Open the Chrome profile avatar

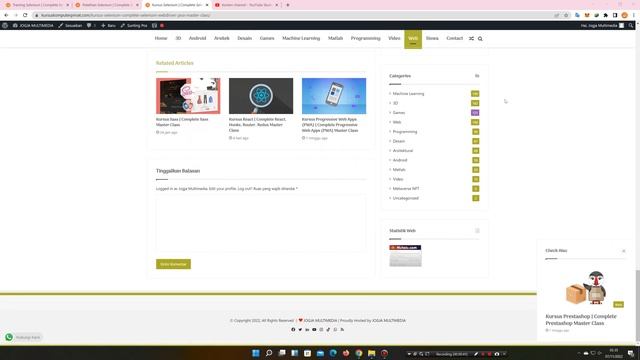(x=624, y=15)
